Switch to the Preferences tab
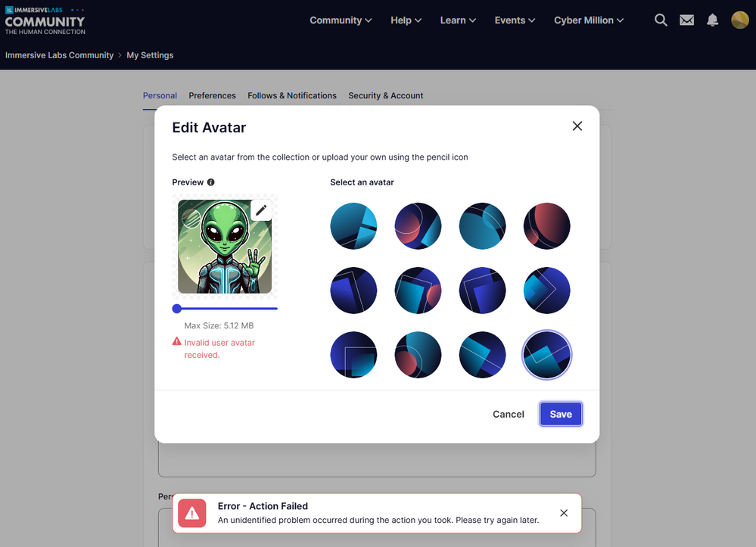The image size is (756, 547). [x=212, y=95]
